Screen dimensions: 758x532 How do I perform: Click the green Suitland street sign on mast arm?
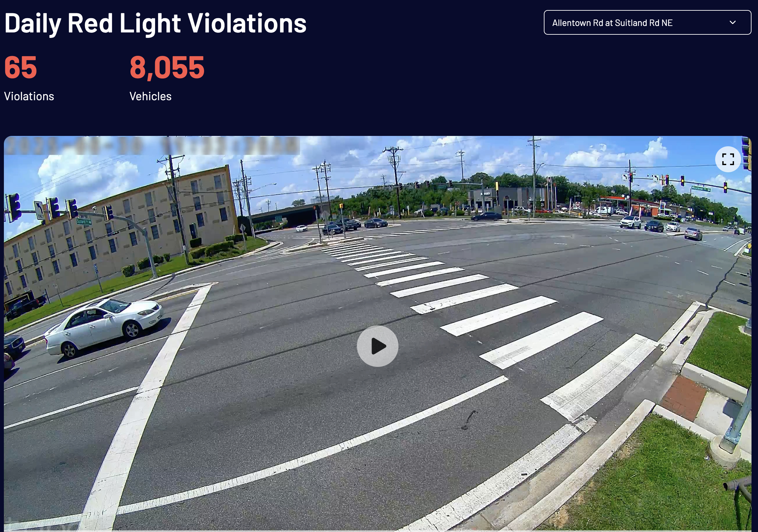pos(84,222)
